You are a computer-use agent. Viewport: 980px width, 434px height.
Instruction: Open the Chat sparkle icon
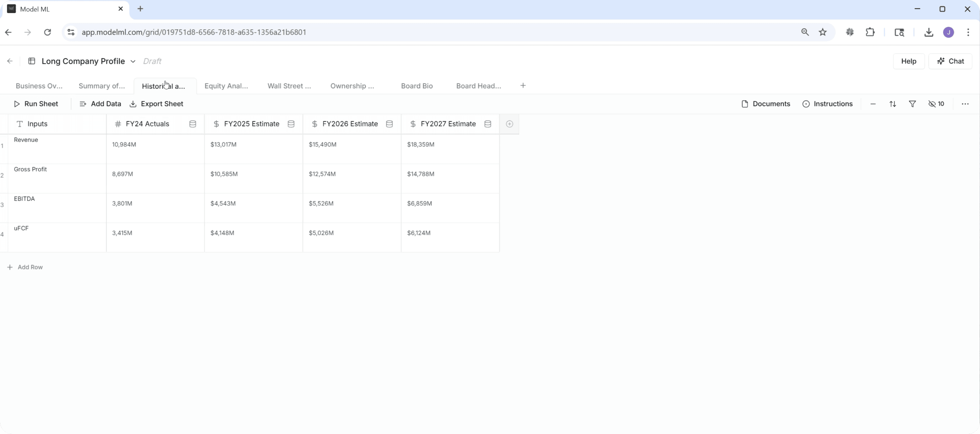coord(941,61)
